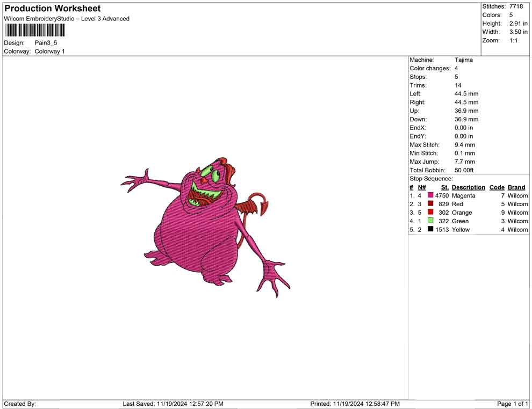This screenshot has height=409, width=532.
Task: Click the Max Stitch value '9.4 mm'
Action: tap(465, 145)
